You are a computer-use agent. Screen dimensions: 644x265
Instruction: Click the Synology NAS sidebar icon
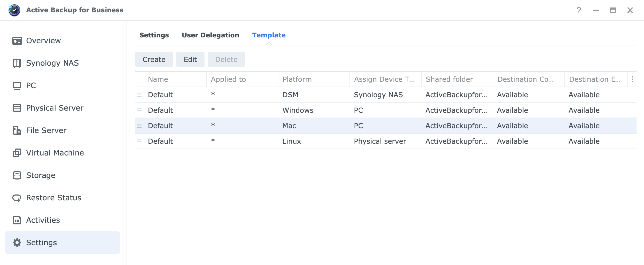[x=17, y=63]
